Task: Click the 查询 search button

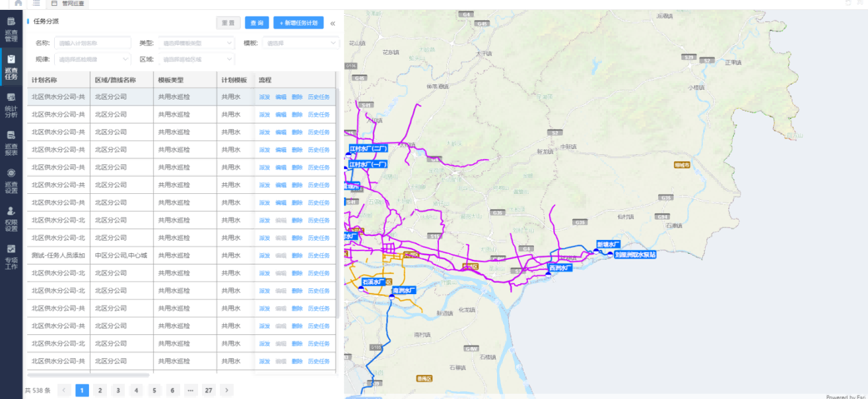Action: point(257,23)
